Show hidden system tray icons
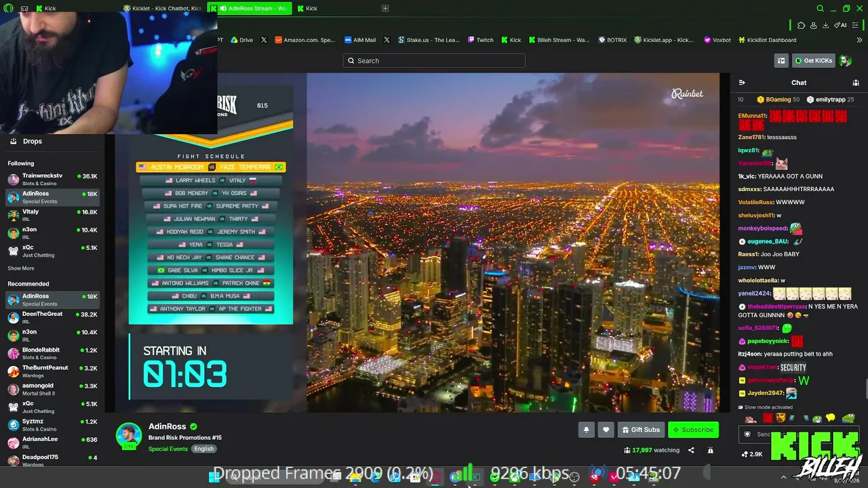This screenshot has width=868, height=488. 783,476
